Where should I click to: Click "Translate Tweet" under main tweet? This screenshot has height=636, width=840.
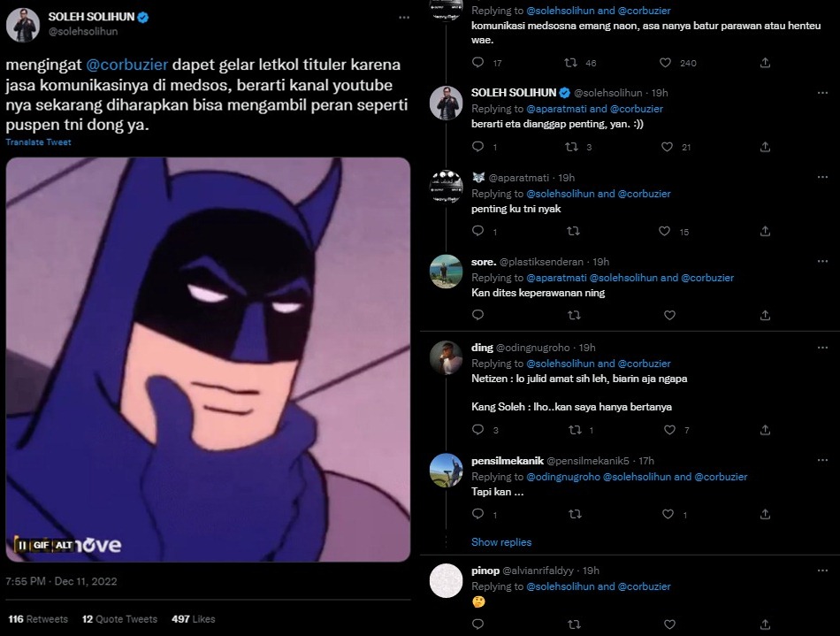click(x=38, y=142)
